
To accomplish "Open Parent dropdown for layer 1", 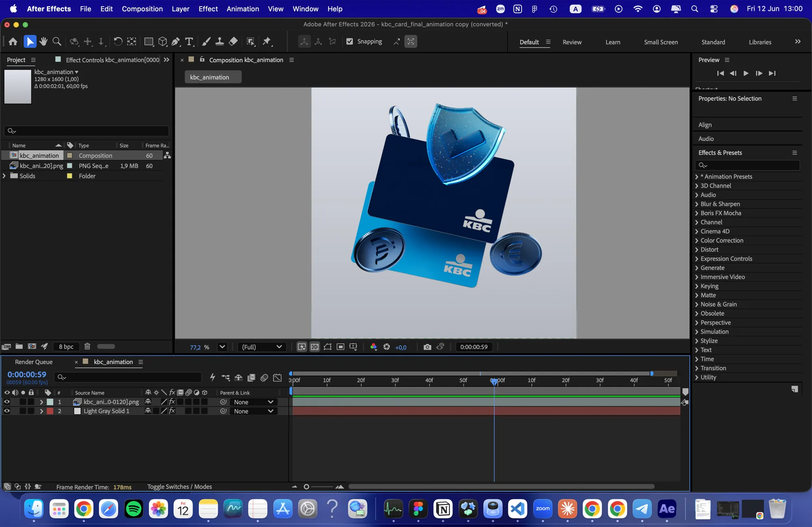I will [x=253, y=402].
